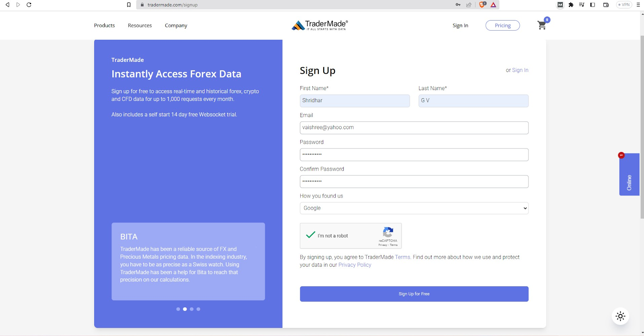Toggle the I'm not a robot checkbox
Screen dimensions: 644x336
(x=310, y=235)
